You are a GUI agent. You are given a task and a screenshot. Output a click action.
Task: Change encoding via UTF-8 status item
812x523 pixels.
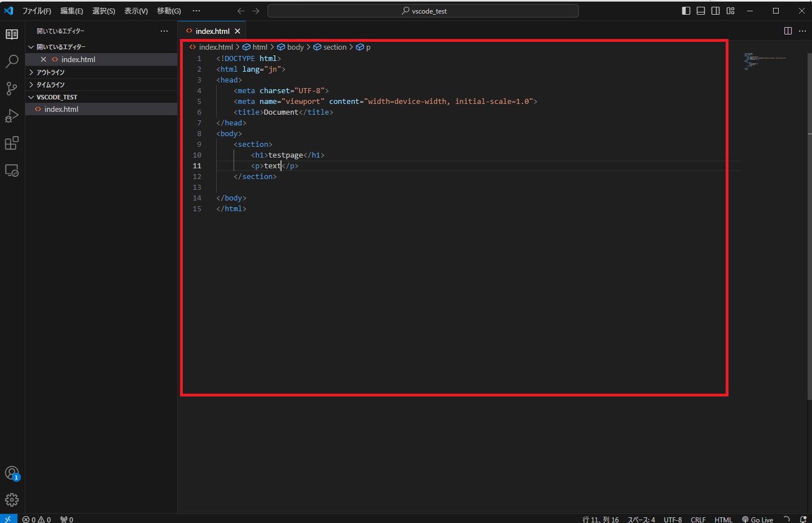[673, 520]
